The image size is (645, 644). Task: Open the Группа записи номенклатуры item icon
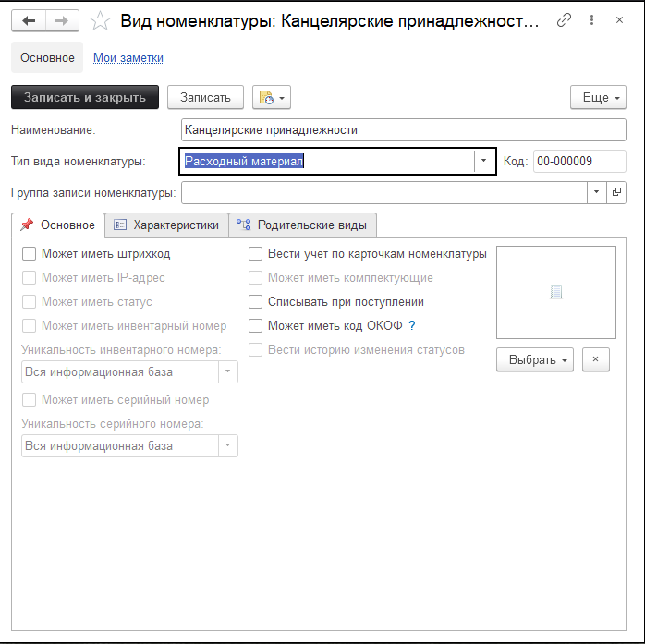pyautogui.click(x=616, y=192)
